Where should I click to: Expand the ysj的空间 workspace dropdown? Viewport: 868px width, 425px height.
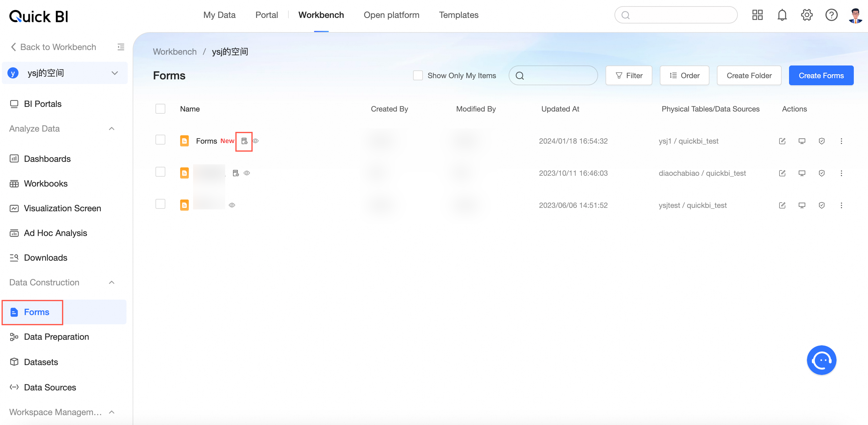[114, 73]
